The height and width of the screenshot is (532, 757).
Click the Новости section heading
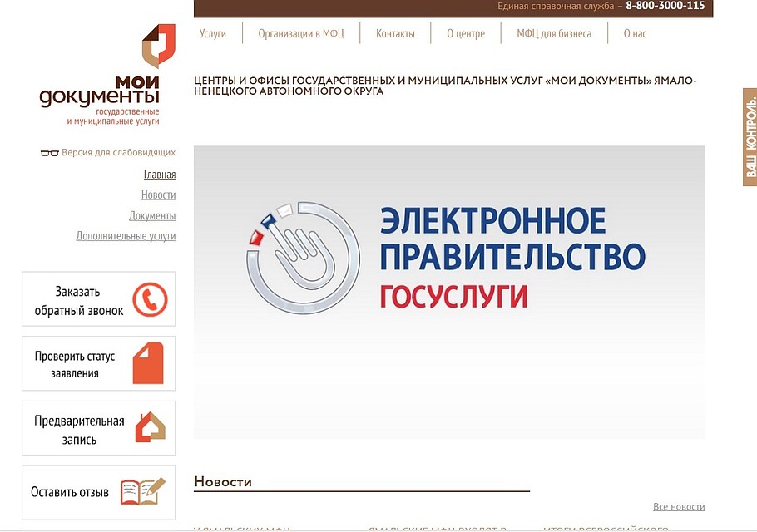(223, 482)
